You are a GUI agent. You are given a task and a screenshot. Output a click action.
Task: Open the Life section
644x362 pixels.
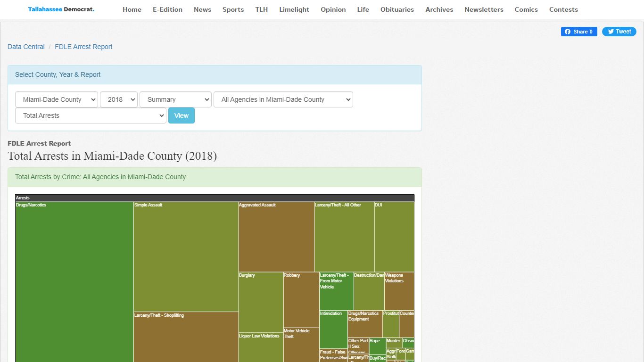click(363, 9)
